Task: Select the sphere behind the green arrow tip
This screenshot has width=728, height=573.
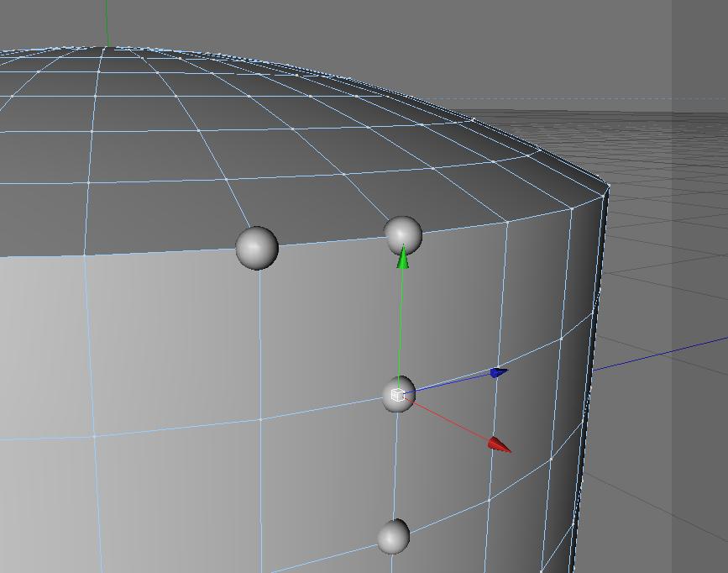Action: [x=403, y=235]
